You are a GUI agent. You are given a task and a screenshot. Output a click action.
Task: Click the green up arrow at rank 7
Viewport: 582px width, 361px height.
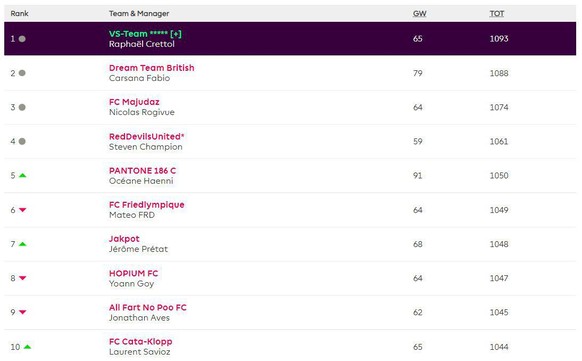[x=23, y=244]
